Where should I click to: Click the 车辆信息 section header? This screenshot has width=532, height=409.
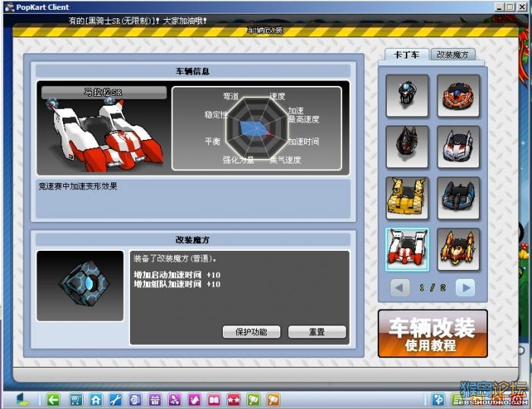coord(193,71)
